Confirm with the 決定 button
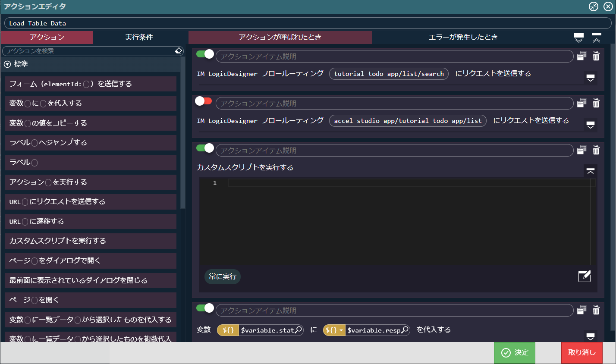The width and height of the screenshot is (616, 364). pyautogui.click(x=515, y=353)
